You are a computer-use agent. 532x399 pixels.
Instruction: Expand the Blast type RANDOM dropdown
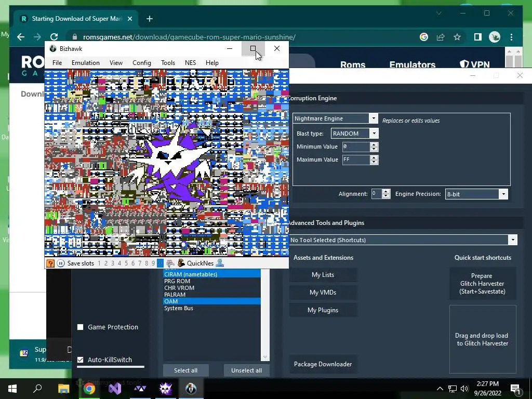click(374, 134)
